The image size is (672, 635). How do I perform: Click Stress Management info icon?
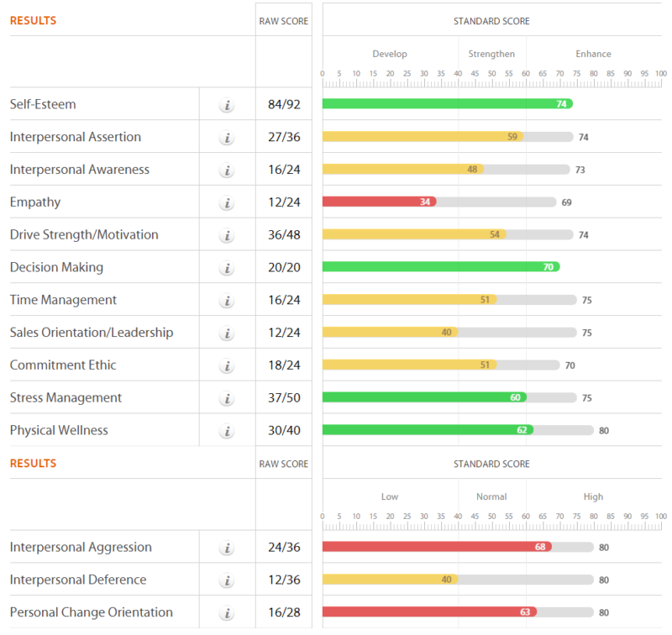(x=227, y=398)
